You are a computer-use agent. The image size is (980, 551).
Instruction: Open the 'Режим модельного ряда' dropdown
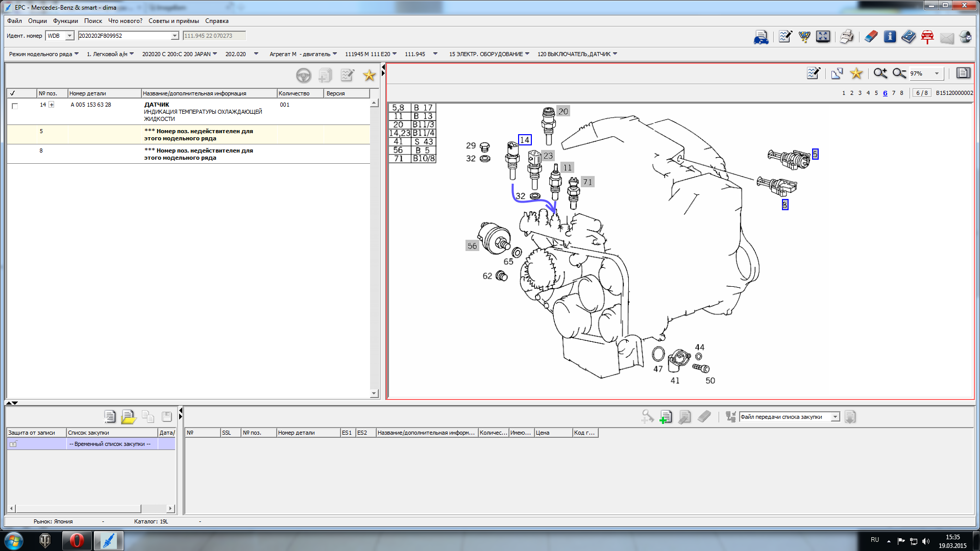click(x=44, y=54)
